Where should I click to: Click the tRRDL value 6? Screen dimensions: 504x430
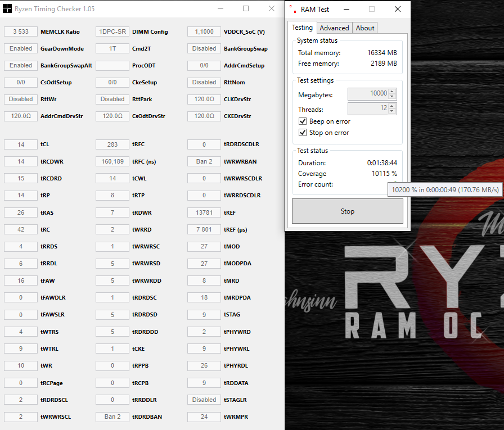click(x=21, y=264)
